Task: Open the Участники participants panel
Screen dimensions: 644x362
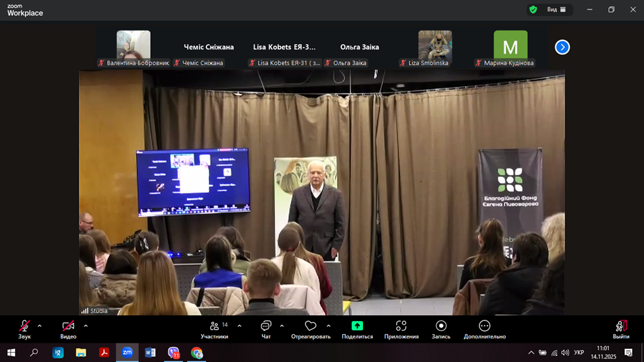Action: click(x=215, y=328)
